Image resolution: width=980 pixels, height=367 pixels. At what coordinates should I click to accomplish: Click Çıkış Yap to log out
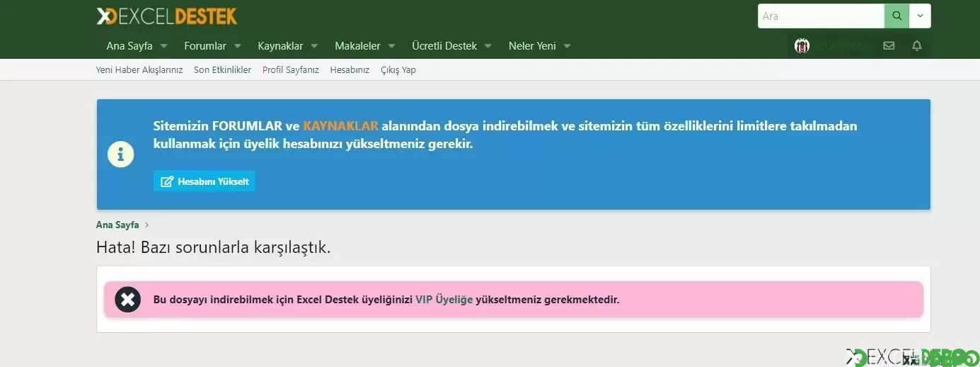(398, 70)
